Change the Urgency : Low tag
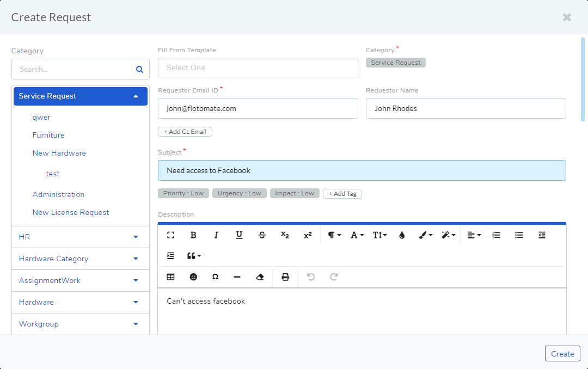This screenshot has height=369, width=588. [239, 193]
